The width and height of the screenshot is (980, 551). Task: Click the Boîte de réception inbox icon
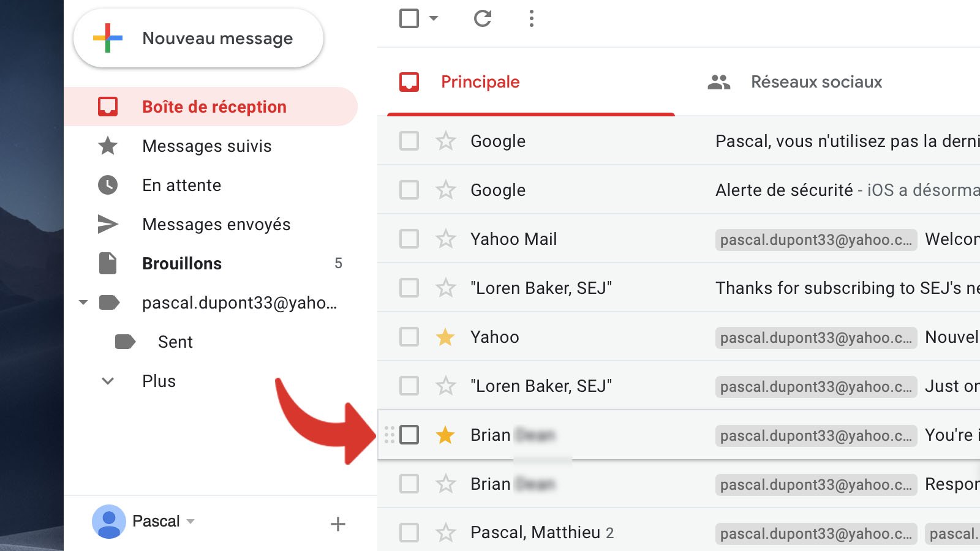107,106
